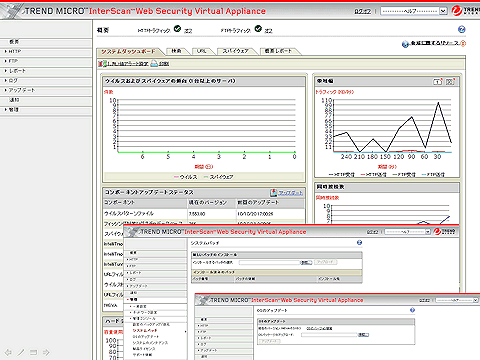Open help icon in System Patch window

[x=359, y=243]
